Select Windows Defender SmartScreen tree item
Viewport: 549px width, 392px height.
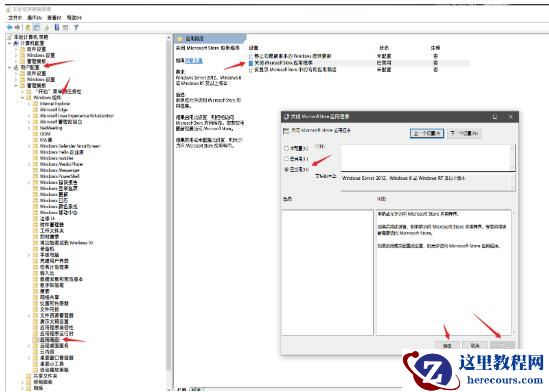(x=70, y=146)
